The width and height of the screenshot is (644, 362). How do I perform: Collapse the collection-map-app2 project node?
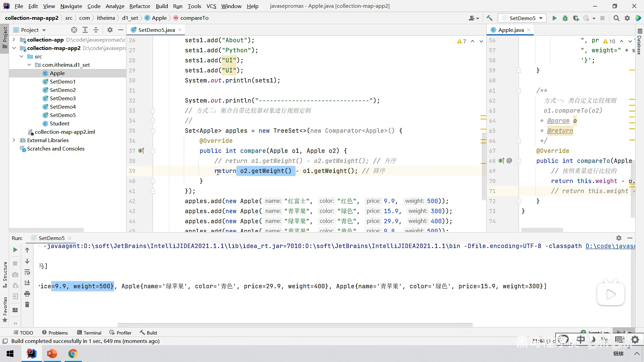tap(14, 48)
